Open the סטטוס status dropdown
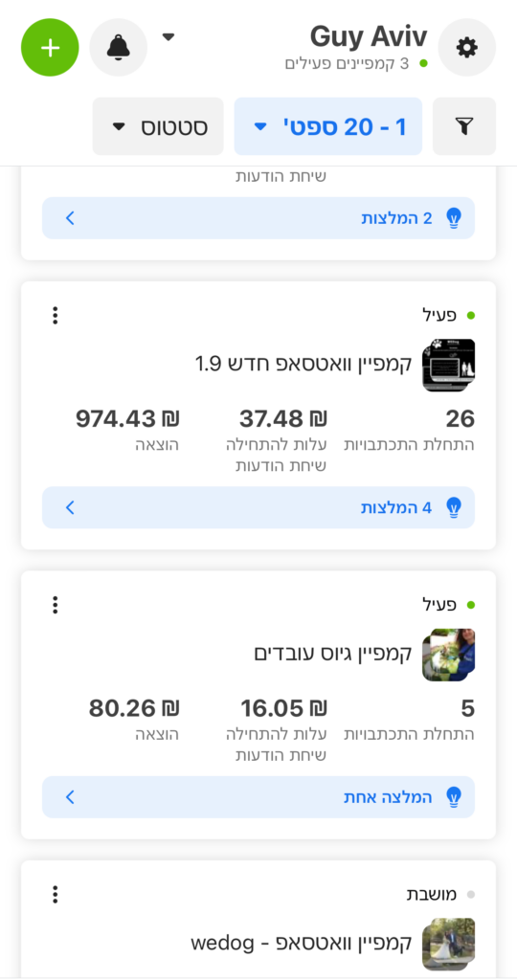 pos(158,126)
